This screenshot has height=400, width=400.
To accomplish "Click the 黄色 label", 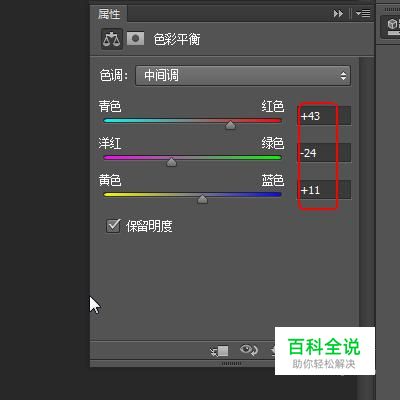I will click(x=110, y=180).
